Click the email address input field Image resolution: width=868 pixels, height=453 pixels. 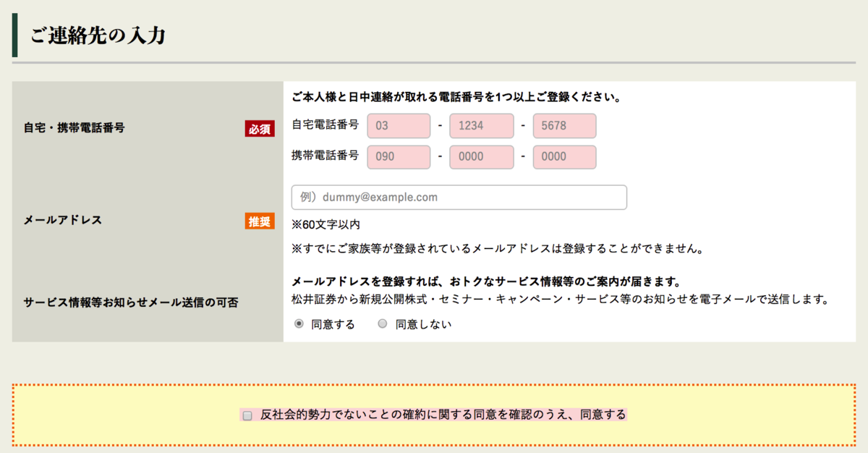(x=459, y=198)
